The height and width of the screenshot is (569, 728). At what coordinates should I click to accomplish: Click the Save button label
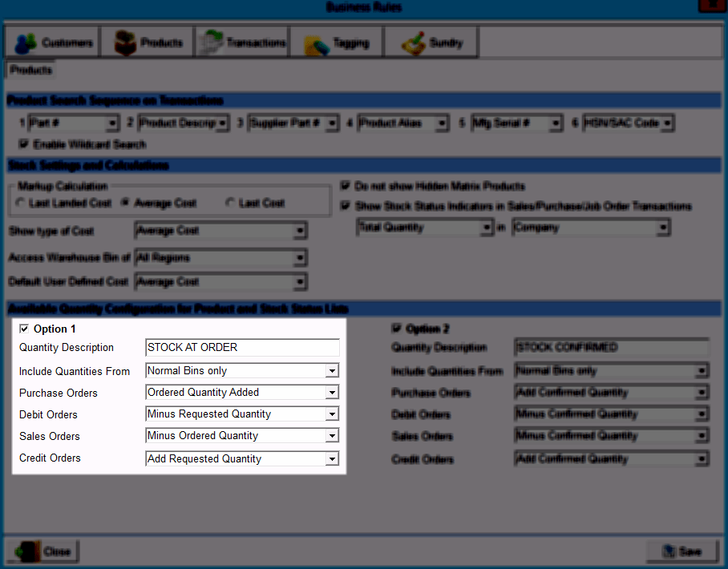[690, 551]
